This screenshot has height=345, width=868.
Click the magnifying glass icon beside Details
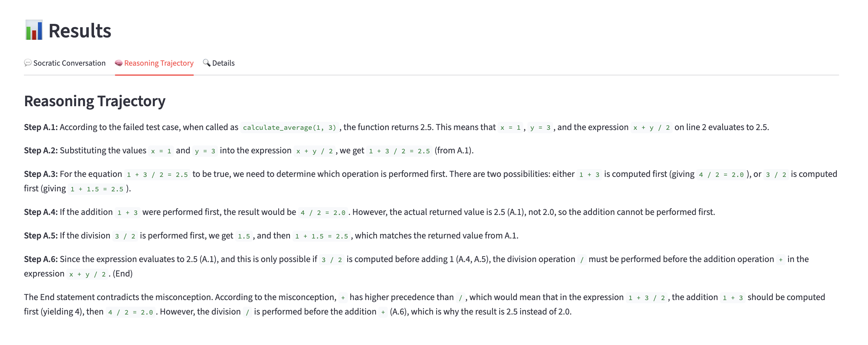(207, 63)
